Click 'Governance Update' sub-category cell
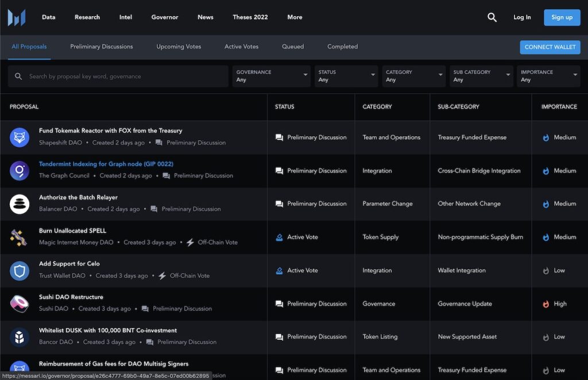Image resolution: width=588 pixels, height=380 pixels. point(465,304)
